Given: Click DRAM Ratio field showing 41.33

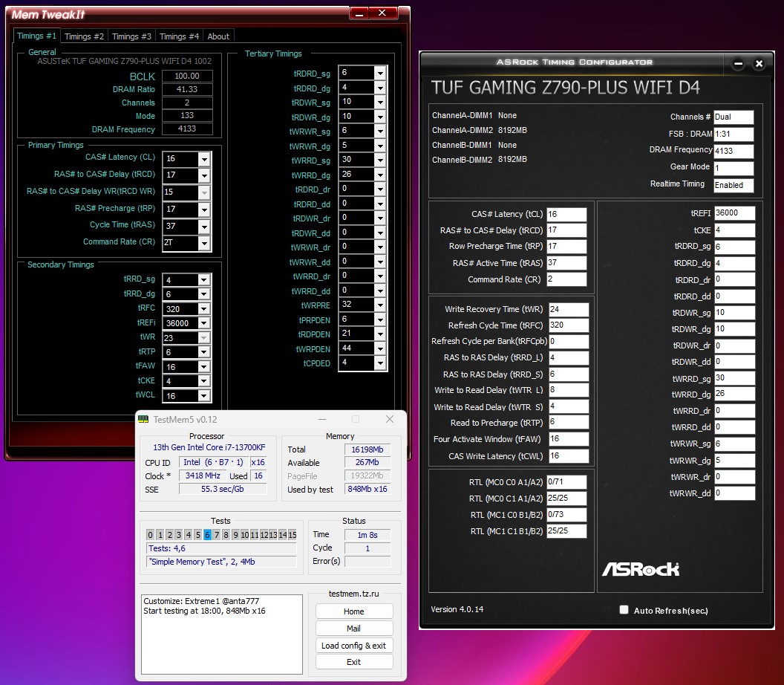Looking at the screenshot, I should 187,89.
